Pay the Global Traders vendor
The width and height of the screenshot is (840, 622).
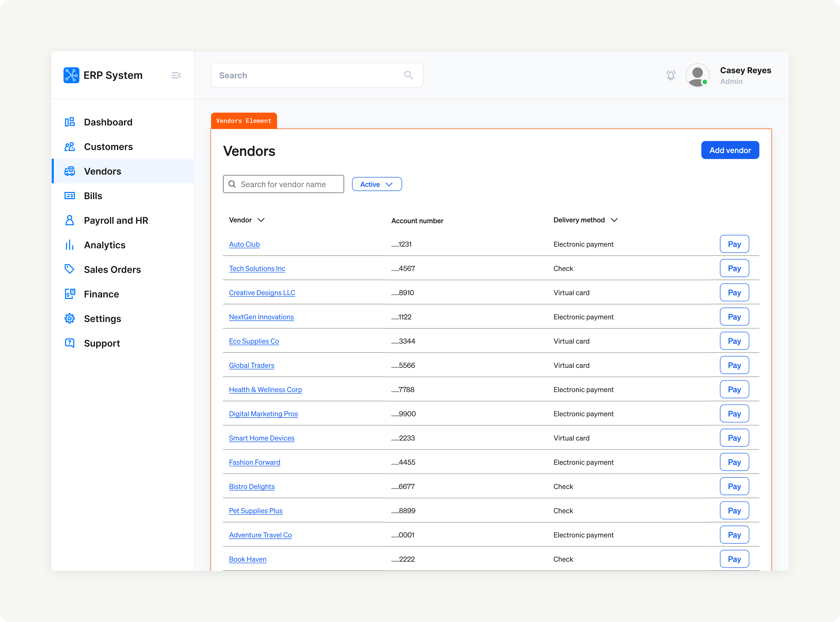click(x=734, y=365)
